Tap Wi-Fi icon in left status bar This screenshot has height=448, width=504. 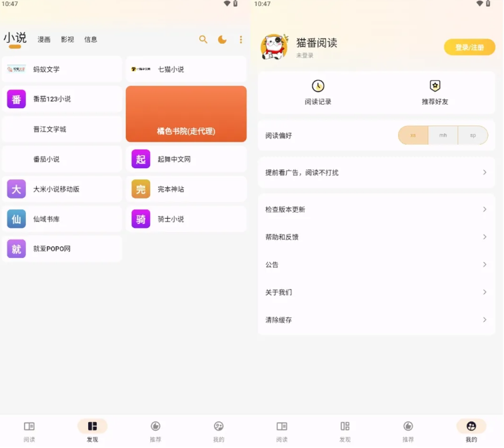click(x=227, y=3)
